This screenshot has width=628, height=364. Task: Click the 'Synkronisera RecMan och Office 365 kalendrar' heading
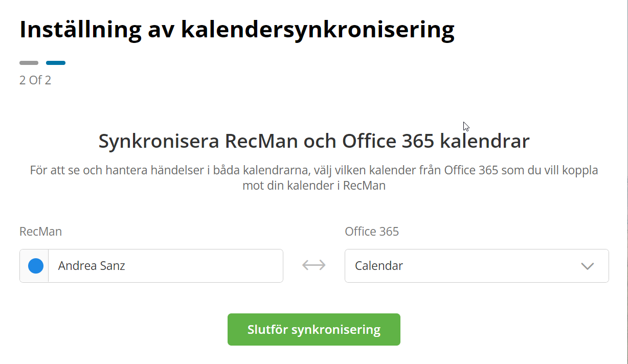point(313,141)
